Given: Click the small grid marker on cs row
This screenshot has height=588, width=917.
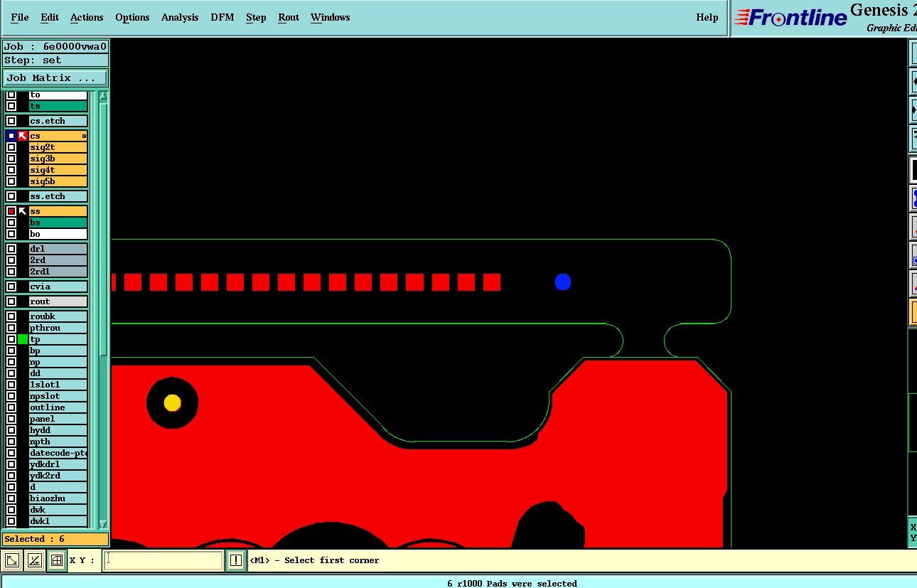Looking at the screenshot, I should (x=84, y=136).
